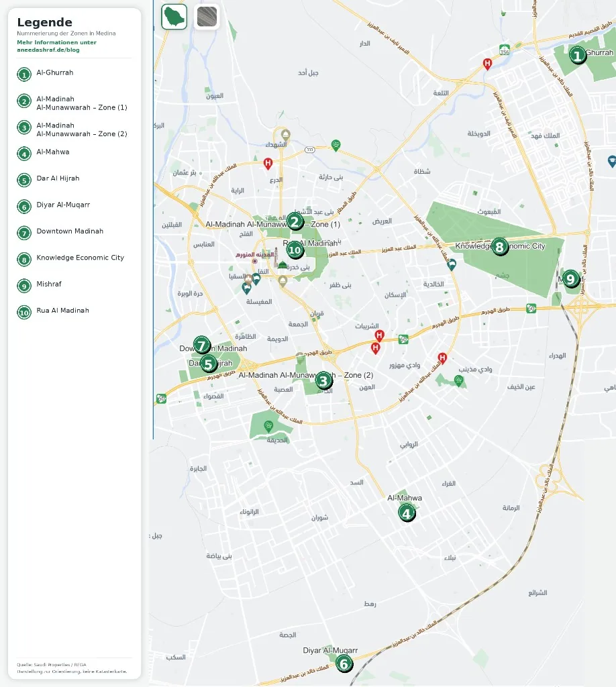Select legend number 3 icon for Zone (2)
The image size is (616, 687).
24,127
